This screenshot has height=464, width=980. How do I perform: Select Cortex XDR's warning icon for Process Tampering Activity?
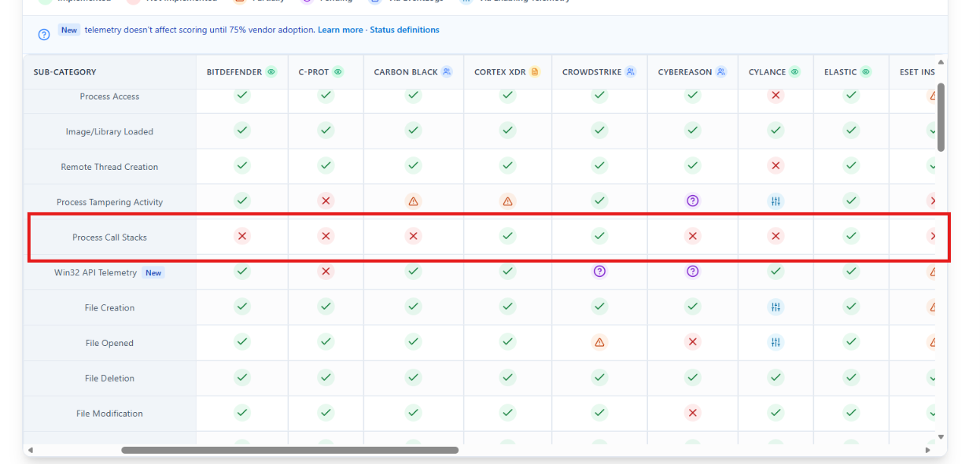point(508,201)
